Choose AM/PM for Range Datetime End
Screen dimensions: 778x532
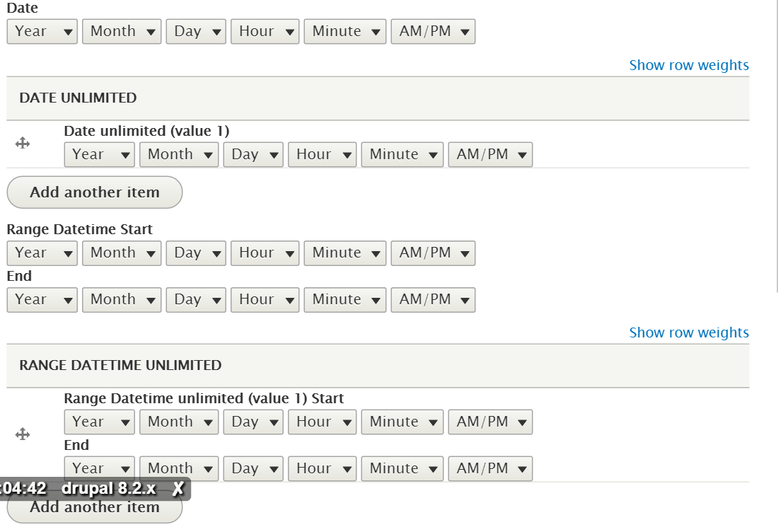click(433, 300)
